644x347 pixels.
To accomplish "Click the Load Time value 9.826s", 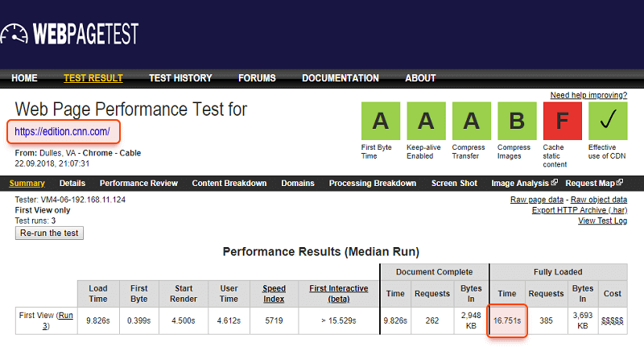I will (x=98, y=320).
